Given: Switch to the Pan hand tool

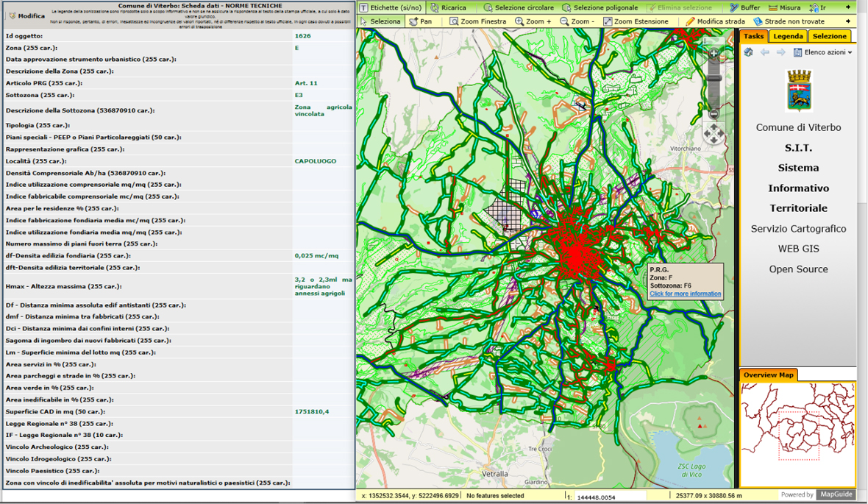Looking at the screenshot, I should 421,21.
